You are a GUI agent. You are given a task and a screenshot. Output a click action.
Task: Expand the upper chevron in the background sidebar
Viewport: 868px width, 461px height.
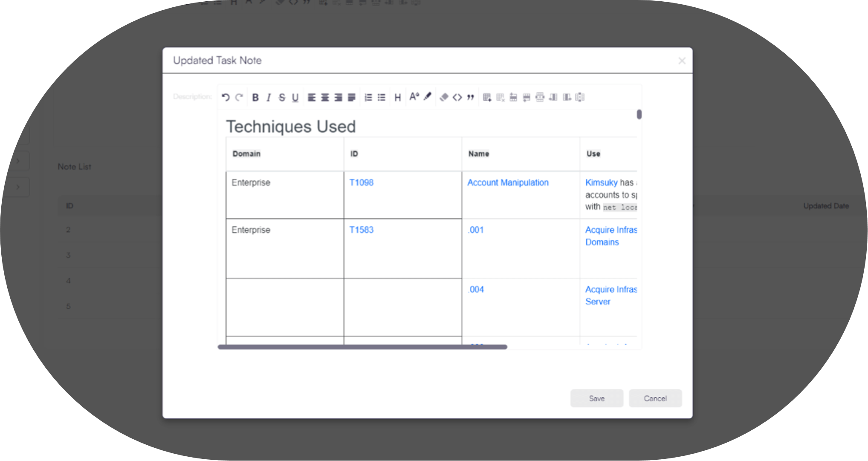pyautogui.click(x=17, y=161)
